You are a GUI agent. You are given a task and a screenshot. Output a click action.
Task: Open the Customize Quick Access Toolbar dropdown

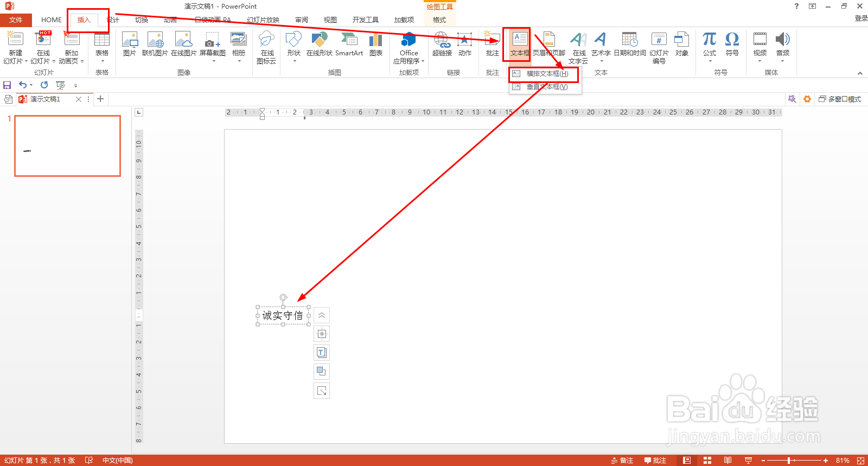point(75,85)
